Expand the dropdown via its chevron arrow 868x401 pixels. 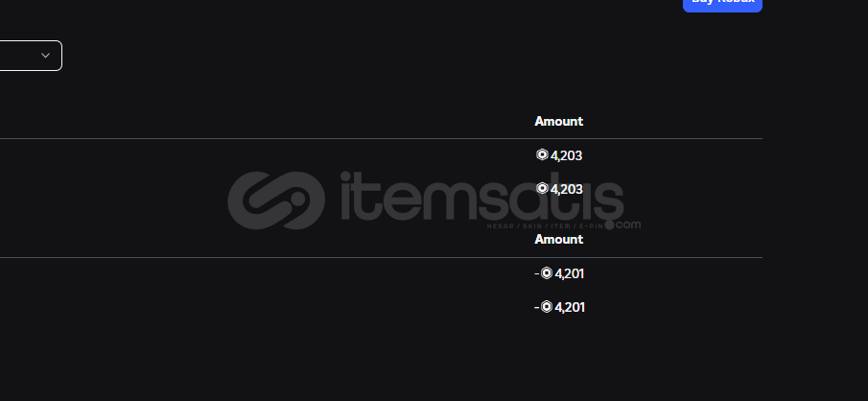click(46, 56)
